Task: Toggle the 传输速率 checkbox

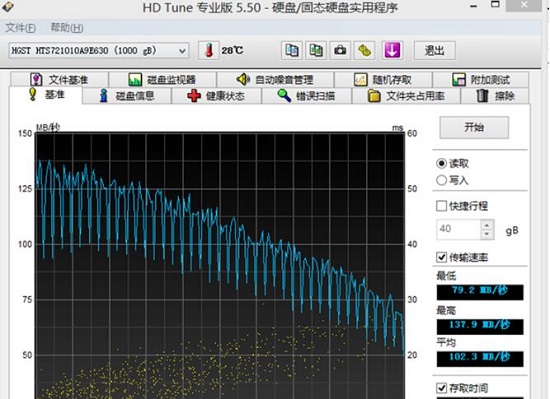Action: pyautogui.click(x=441, y=257)
